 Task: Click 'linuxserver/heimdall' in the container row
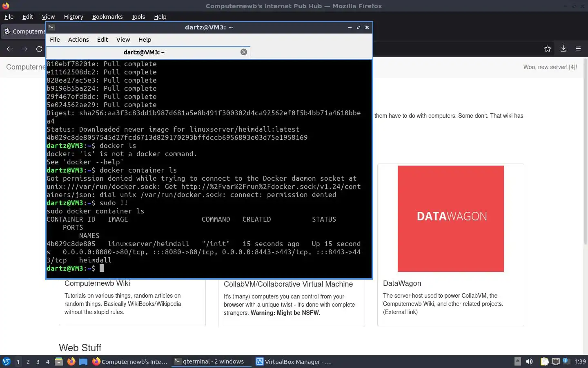click(149, 244)
